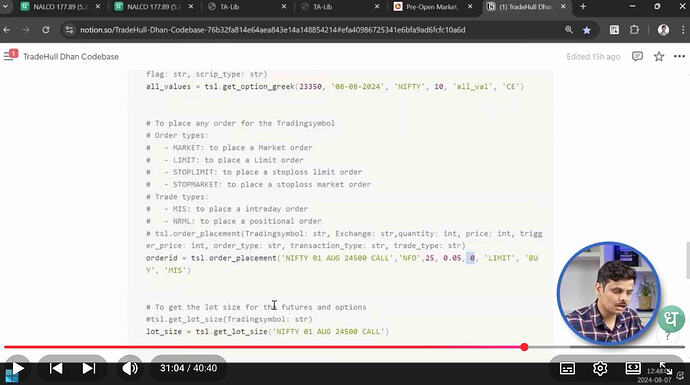Click the TradeHull Dhan Codebase page title
Viewport: 690px width, 385px height.
click(x=71, y=56)
